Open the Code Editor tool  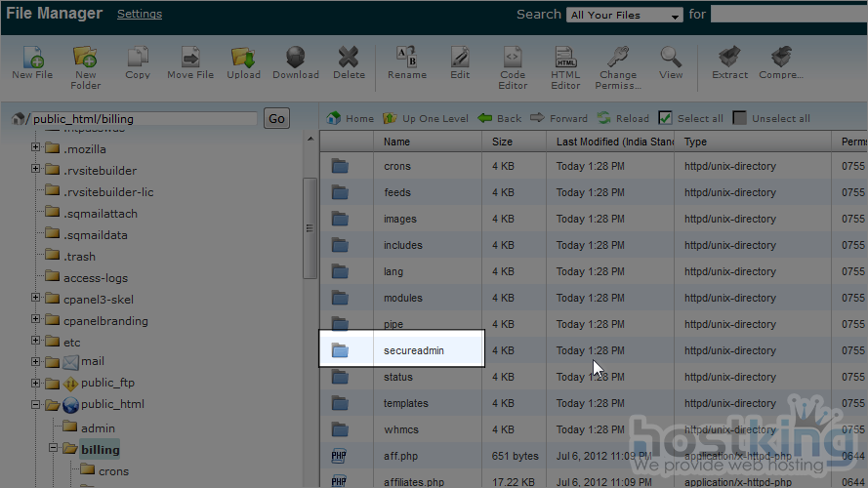point(513,59)
